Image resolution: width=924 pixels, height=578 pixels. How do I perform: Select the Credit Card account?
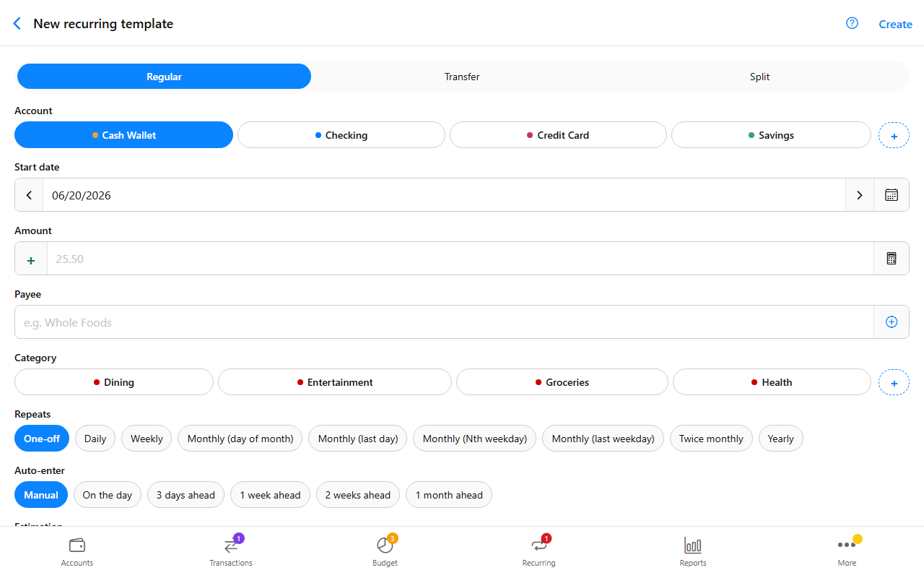coord(558,135)
